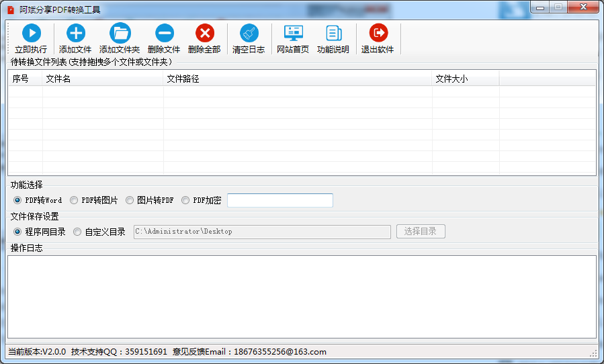Close the PDF conversion tool window
Viewport: 604px width, 364px height.
coord(584,7)
